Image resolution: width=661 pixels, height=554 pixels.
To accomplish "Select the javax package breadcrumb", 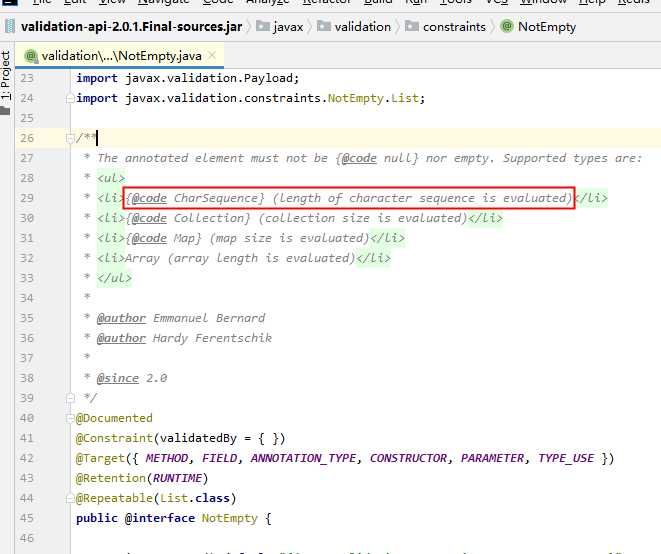I will tap(279, 27).
